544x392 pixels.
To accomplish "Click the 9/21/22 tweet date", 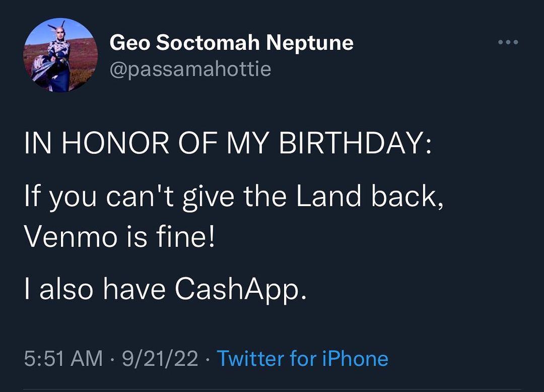I will click(x=160, y=359).
